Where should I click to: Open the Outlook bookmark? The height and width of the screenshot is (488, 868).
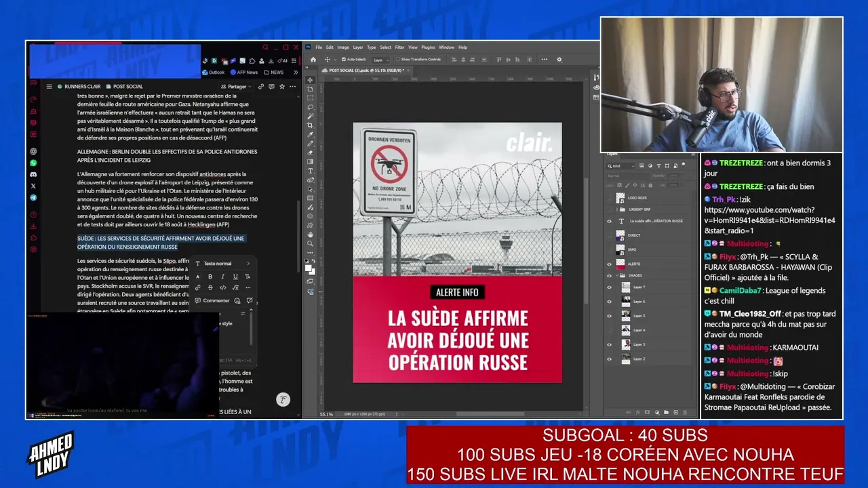(x=213, y=73)
